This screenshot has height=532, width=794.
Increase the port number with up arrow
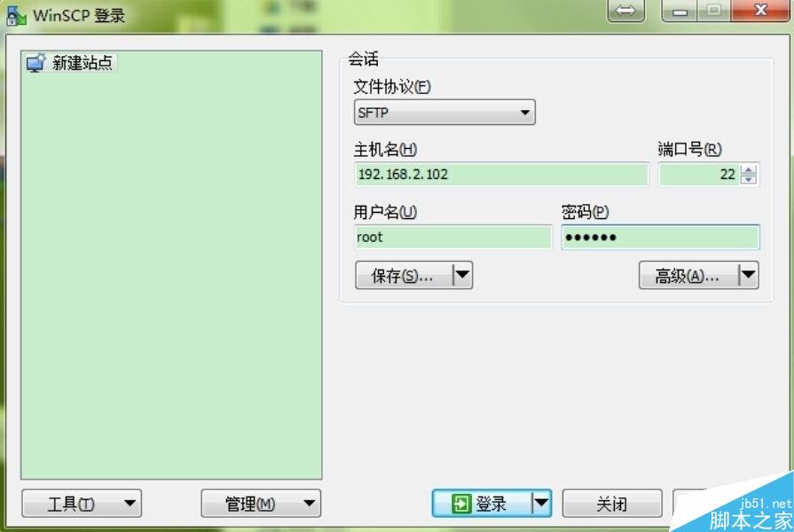pyautogui.click(x=749, y=169)
